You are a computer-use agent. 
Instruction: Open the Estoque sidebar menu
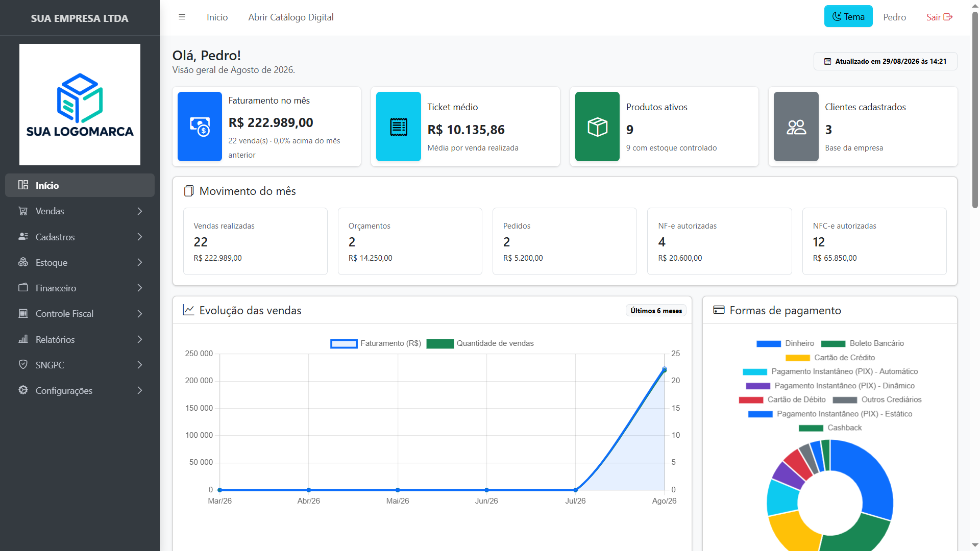pos(80,262)
